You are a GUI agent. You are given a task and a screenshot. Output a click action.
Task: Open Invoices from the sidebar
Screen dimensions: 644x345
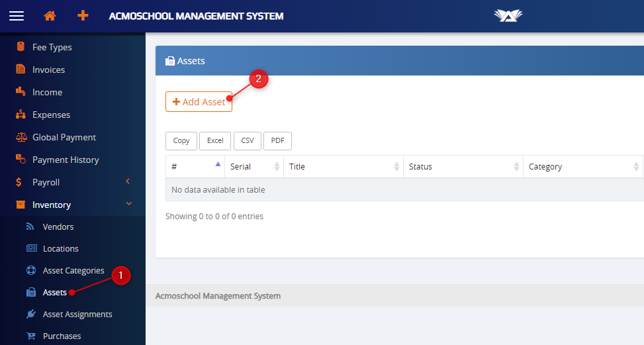pyautogui.click(x=48, y=70)
